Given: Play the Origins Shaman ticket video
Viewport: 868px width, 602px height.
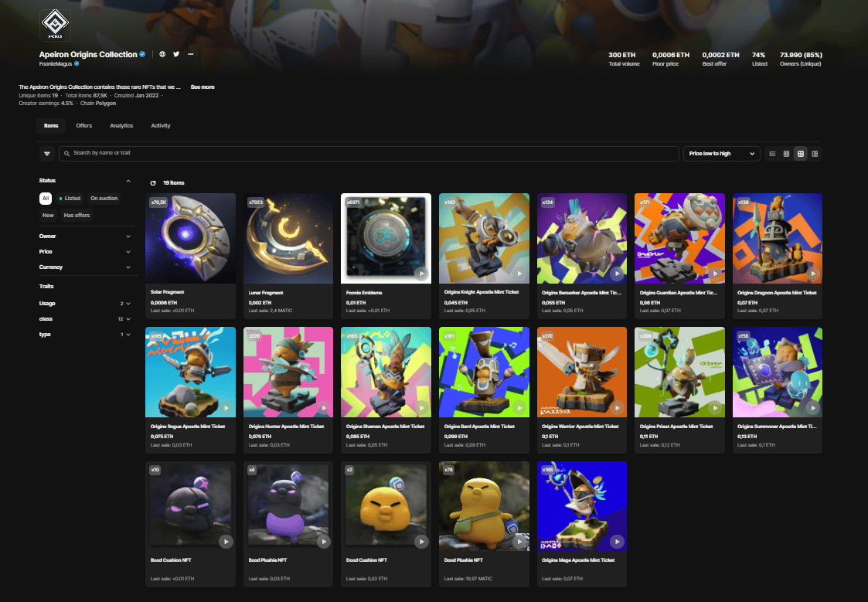Looking at the screenshot, I should tap(421, 408).
